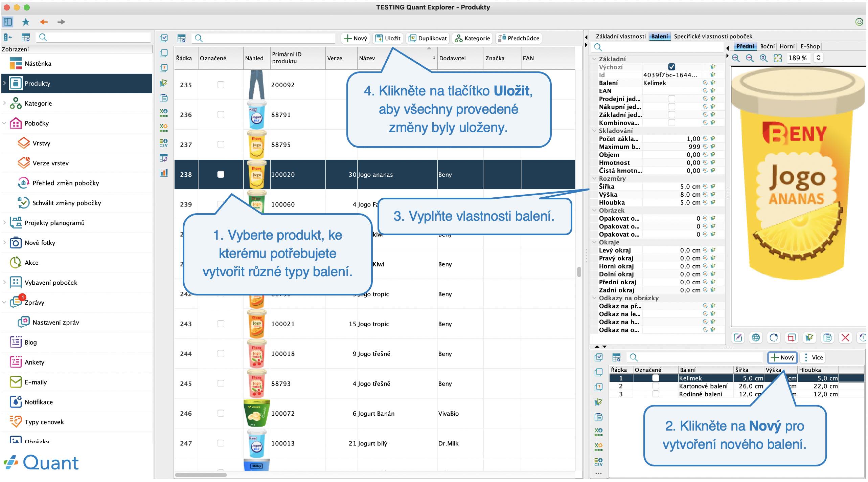Check Označené for Rodinné balení

tap(656, 394)
